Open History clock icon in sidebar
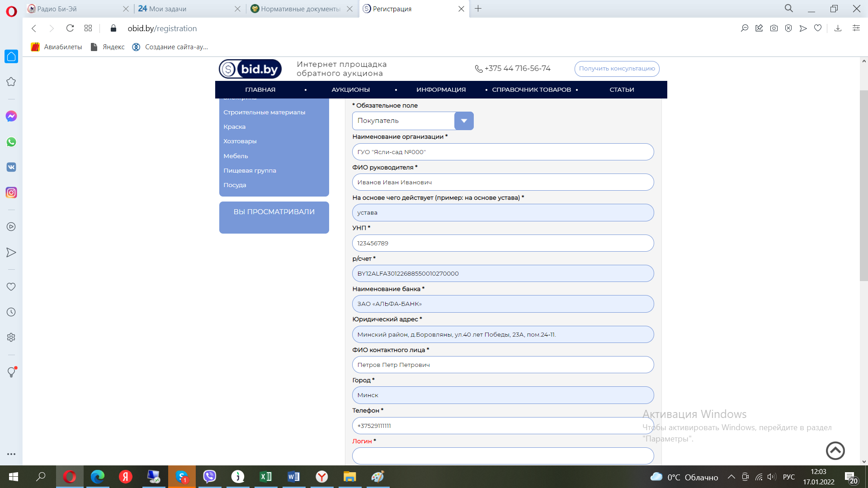 pyautogui.click(x=11, y=312)
